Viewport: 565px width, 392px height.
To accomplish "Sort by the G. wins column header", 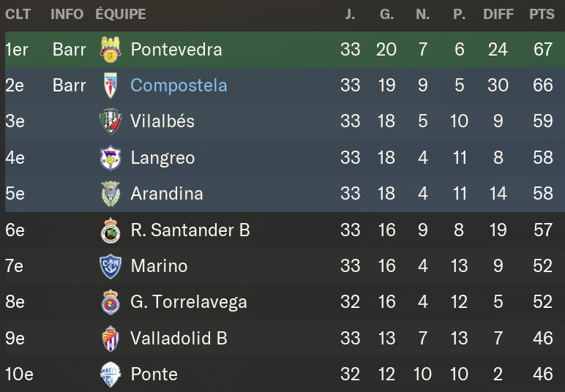I will tap(386, 15).
